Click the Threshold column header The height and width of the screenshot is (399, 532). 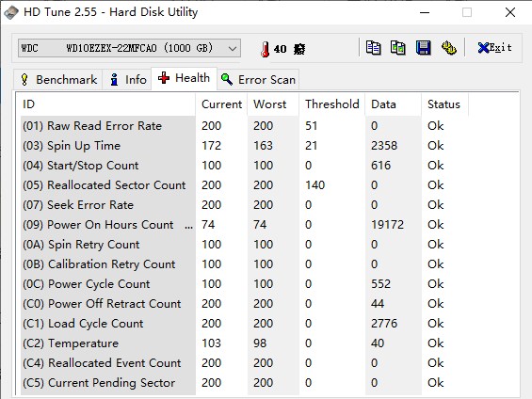coord(331,104)
